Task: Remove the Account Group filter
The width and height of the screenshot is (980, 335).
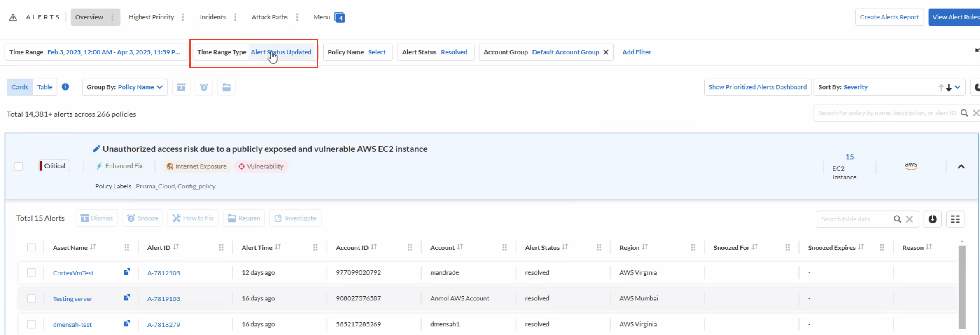Action: [x=606, y=52]
